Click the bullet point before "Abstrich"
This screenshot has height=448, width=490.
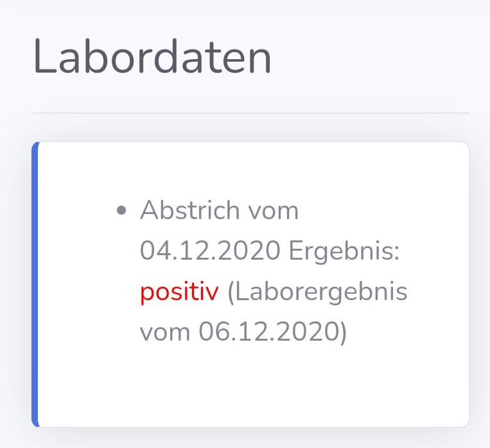tap(122, 211)
